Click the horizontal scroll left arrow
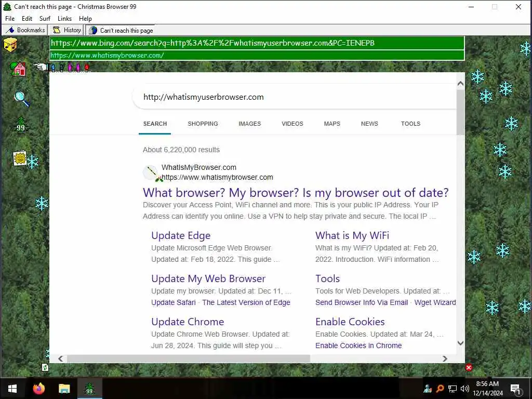The image size is (532, 399). pos(60,358)
